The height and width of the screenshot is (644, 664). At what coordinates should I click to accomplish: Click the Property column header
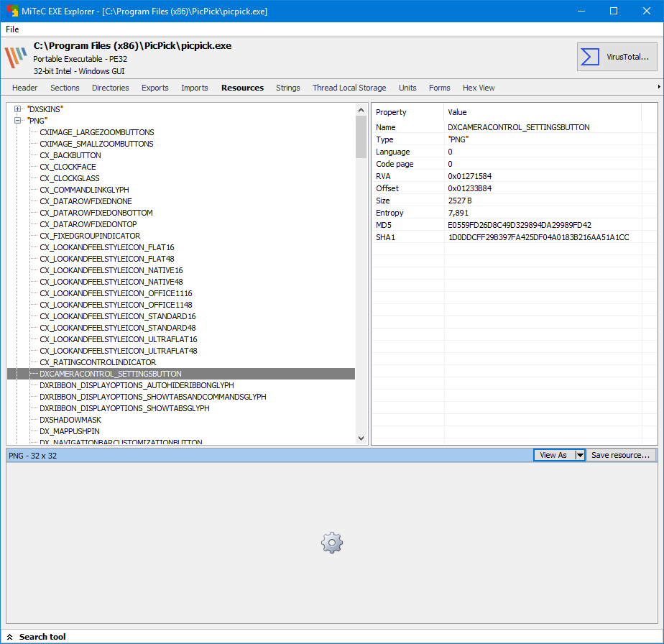click(407, 112)
